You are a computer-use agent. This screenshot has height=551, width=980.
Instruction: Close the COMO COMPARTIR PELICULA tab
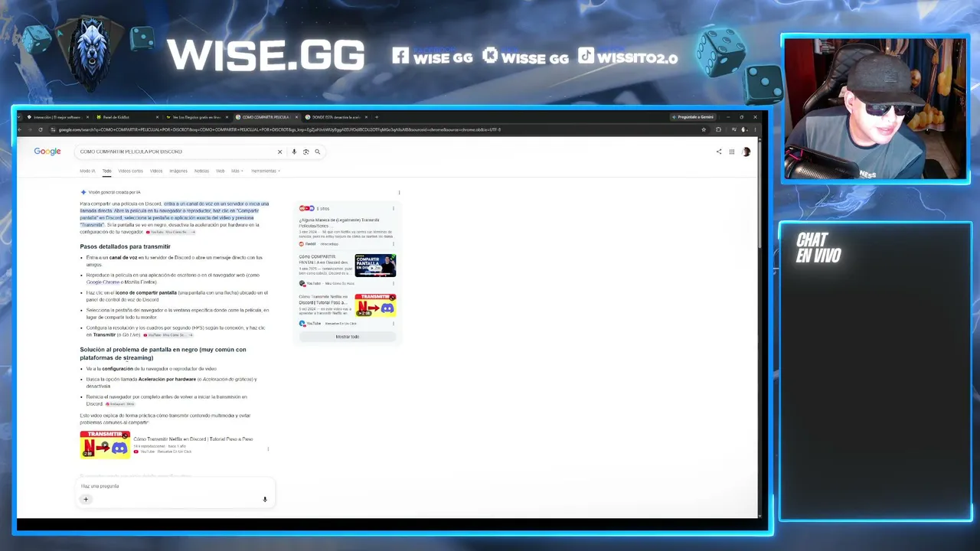[296, 117]
